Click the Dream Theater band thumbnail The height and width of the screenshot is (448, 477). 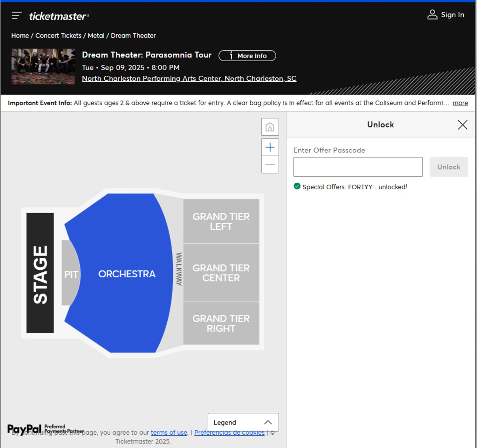click(43, 66)
